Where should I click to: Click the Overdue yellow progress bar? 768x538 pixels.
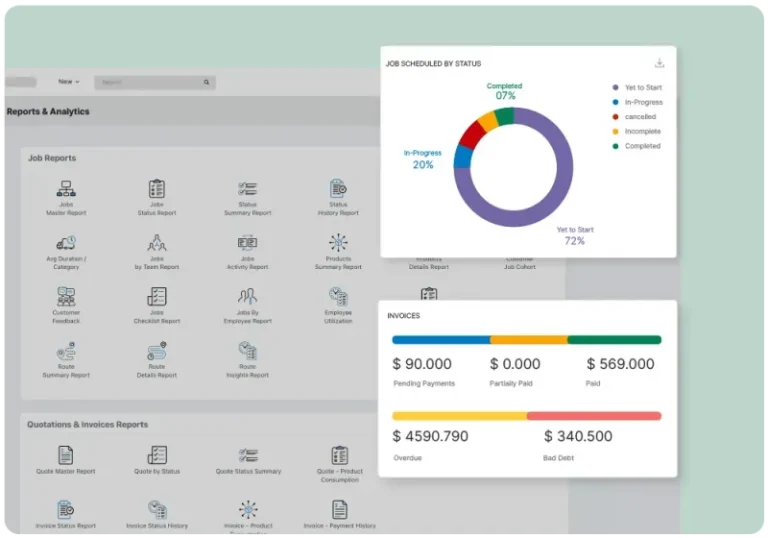click(x=459, y=416)
